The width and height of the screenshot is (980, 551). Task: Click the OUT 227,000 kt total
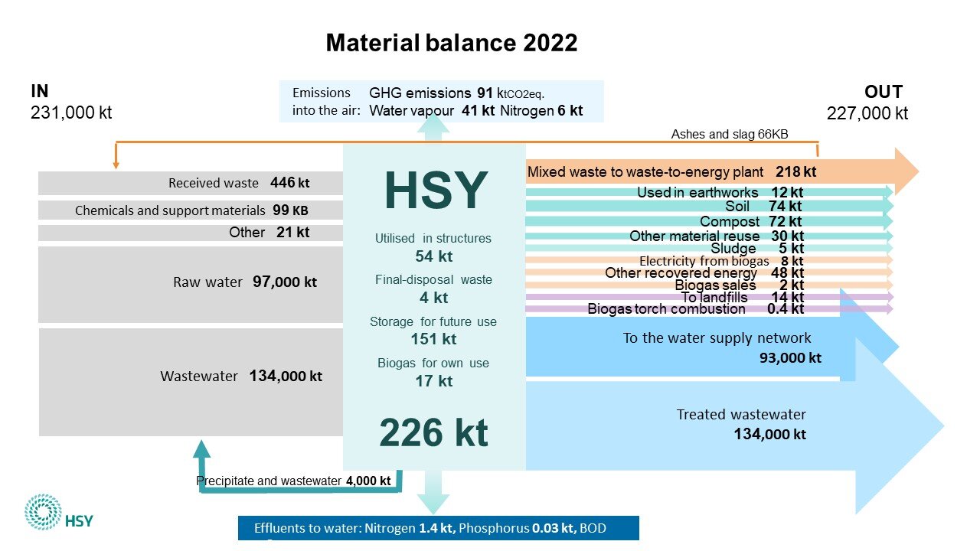coord(867,103)
